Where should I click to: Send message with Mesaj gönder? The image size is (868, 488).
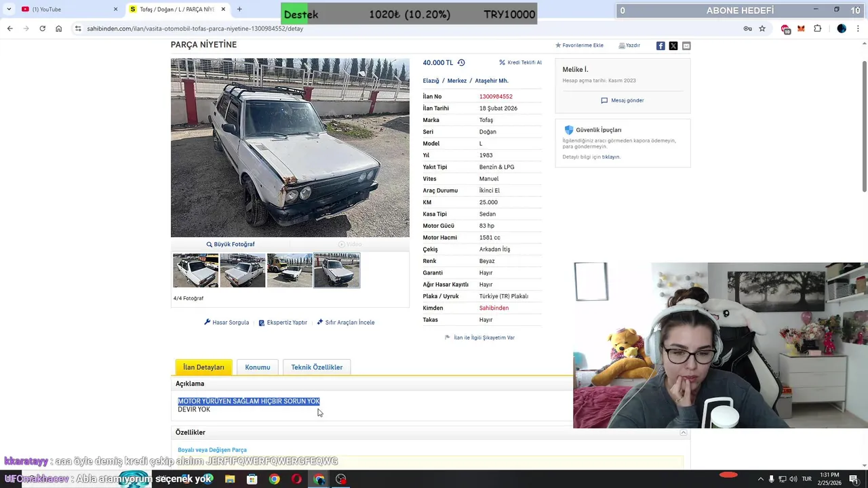point(623,100)
